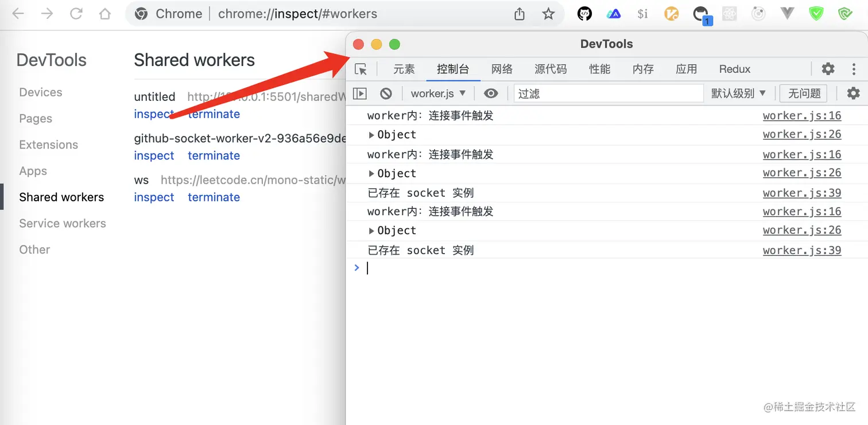The image size is (868, 425).
Task: Open Service workers in the inspect sidebar
Action: (63, 223)
